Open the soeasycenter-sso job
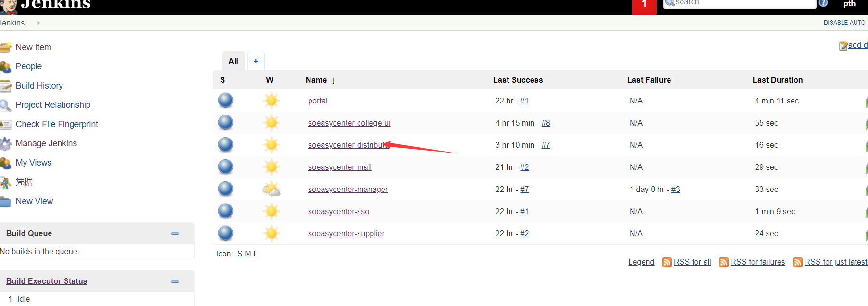This screenshot has height=306, width=868. point(338,211)
